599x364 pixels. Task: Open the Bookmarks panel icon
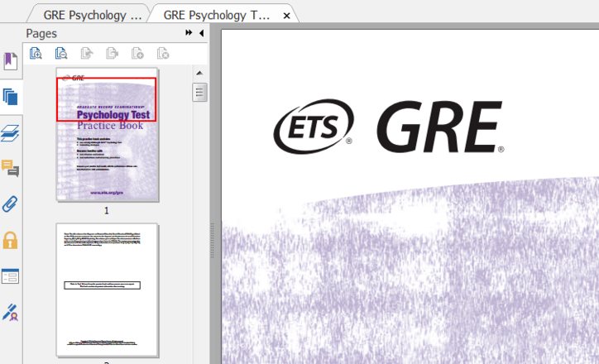(10, 61)
